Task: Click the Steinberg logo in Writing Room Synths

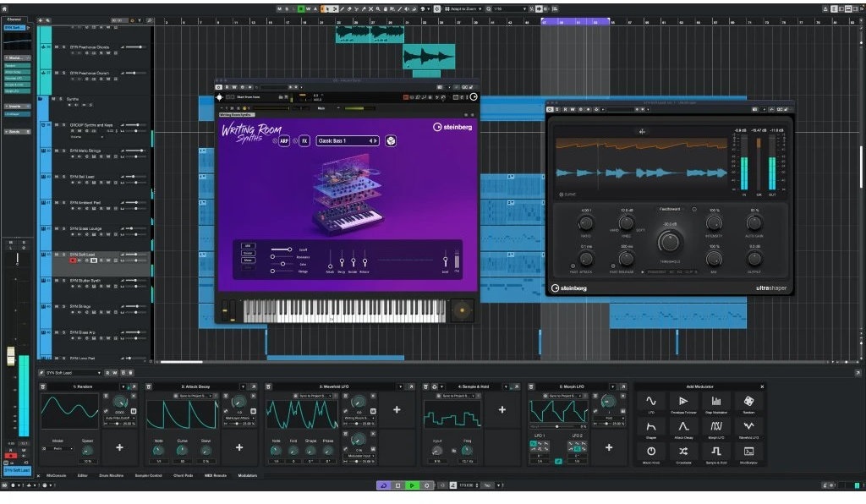Action: (x=452, y=127)
